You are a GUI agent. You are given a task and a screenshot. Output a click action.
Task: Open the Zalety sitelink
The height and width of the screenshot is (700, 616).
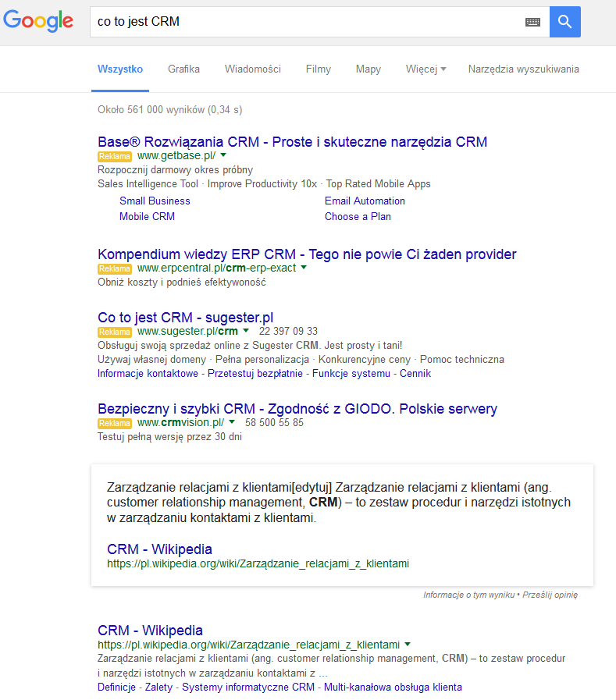[x=158, y=687]
